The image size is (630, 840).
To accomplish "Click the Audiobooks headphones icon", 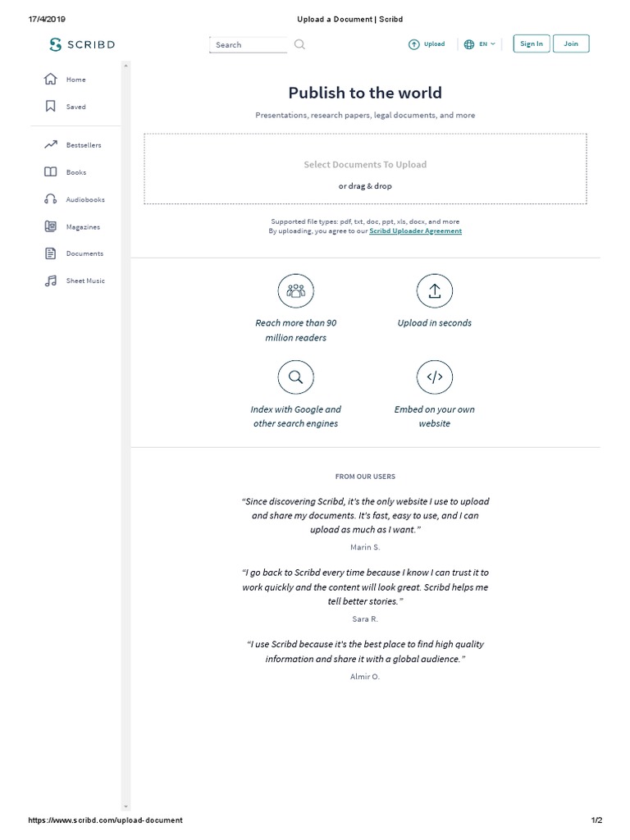I will pyautogui.click(x=50, y=199).
